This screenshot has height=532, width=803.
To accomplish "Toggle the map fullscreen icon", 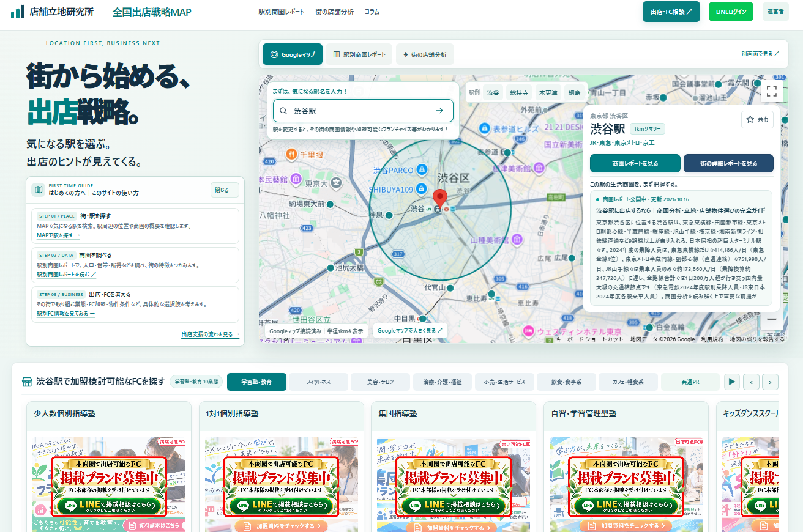I will point(772,92).
